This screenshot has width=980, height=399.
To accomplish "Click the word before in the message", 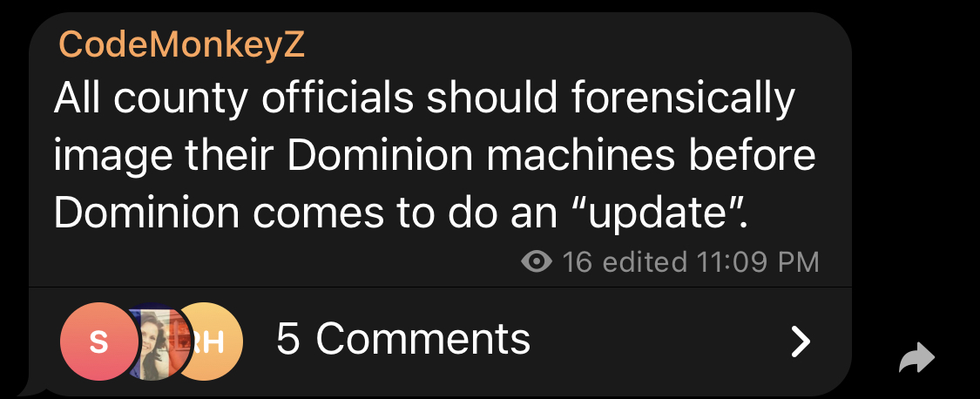I will click(x=751, y=155).
